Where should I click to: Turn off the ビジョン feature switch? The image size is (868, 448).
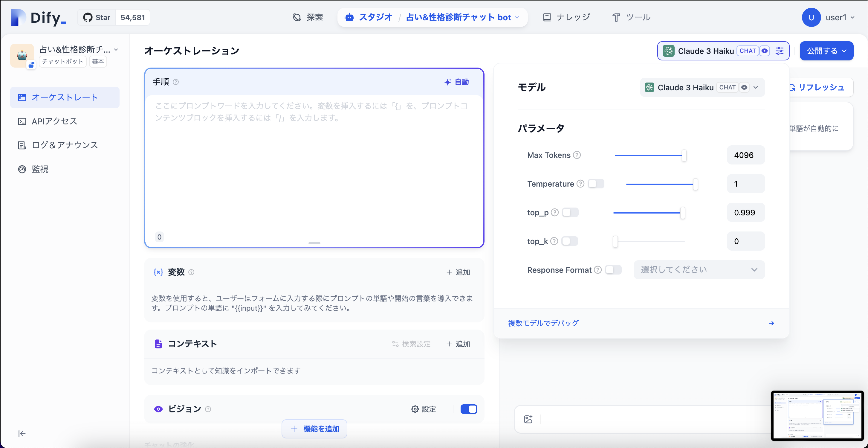469,409
